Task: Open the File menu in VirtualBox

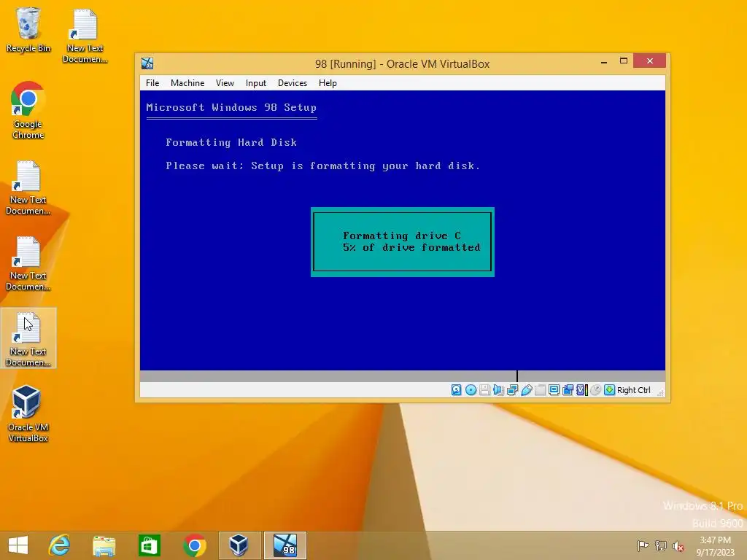Action: [x=152, y=83]
